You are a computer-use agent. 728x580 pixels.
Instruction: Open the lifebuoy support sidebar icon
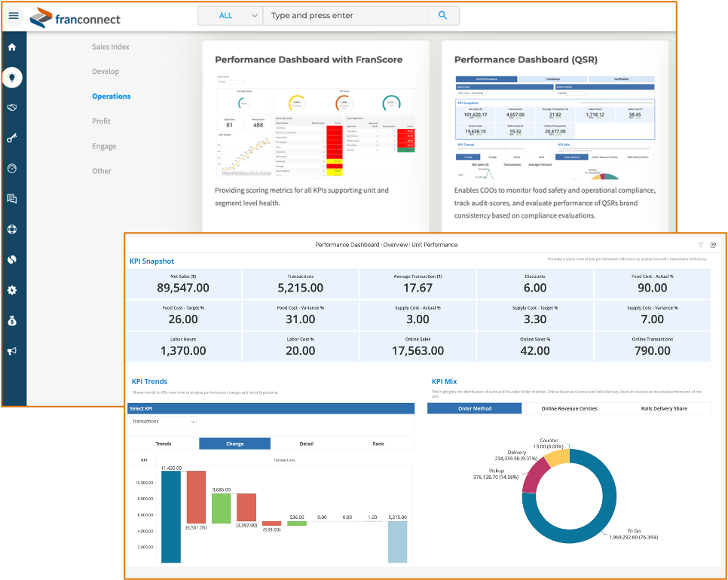click(13, 229)
